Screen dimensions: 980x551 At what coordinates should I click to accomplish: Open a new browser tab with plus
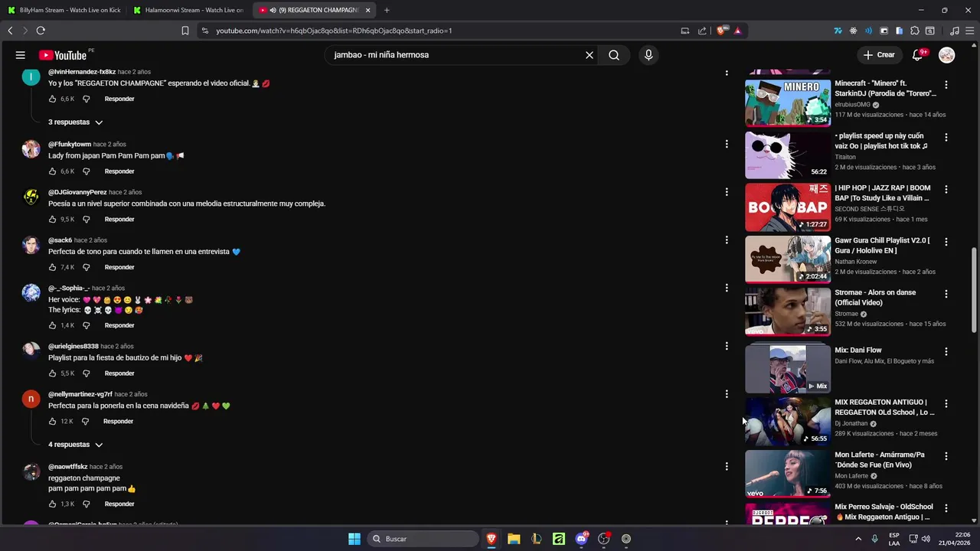coord(387,10)
